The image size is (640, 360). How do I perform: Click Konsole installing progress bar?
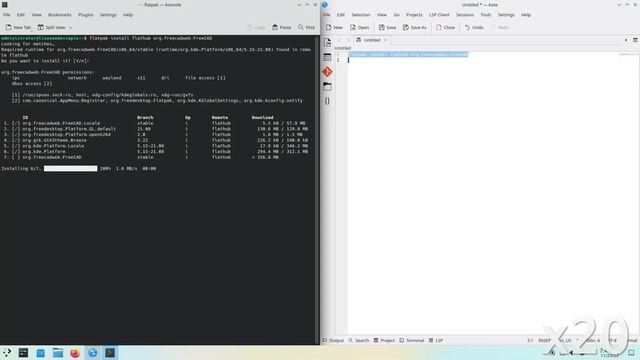coord(71,169)
